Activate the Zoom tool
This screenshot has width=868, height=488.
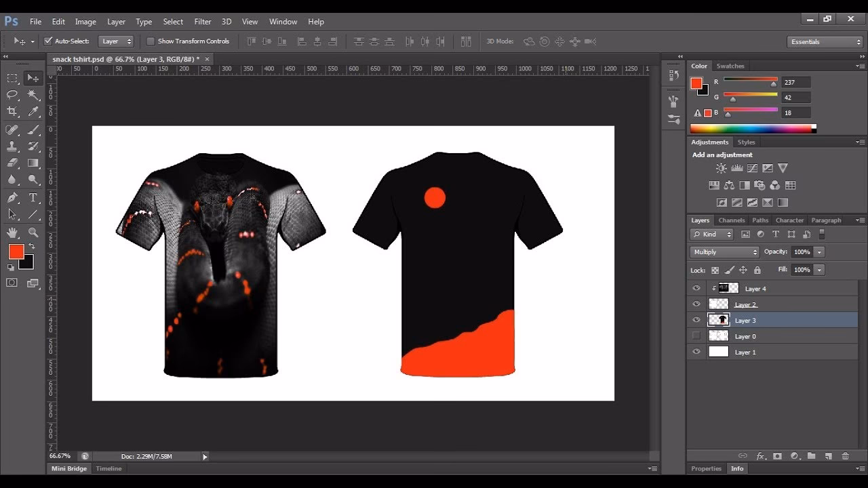pyautogui.click(x=33, y=232)
